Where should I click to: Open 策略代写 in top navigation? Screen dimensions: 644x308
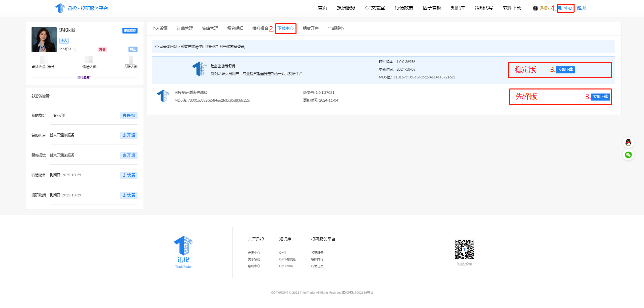[484, 8]
